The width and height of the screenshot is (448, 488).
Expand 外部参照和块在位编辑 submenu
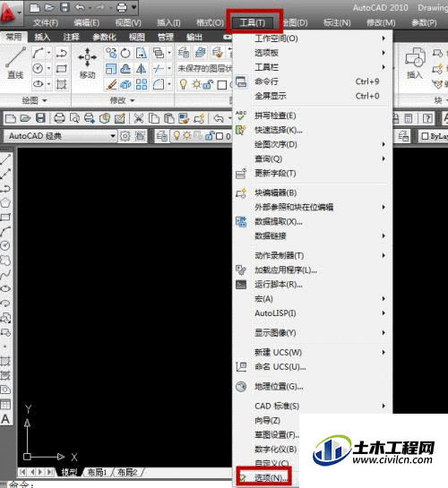point(313,207)
